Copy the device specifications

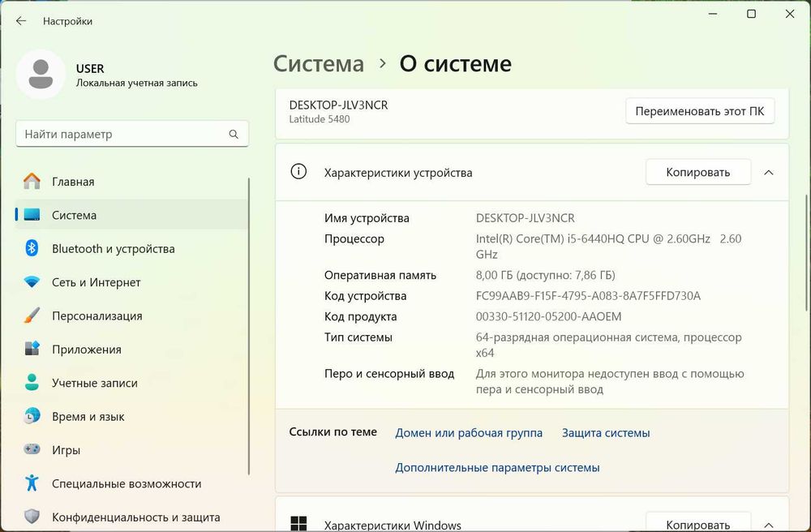697,172
